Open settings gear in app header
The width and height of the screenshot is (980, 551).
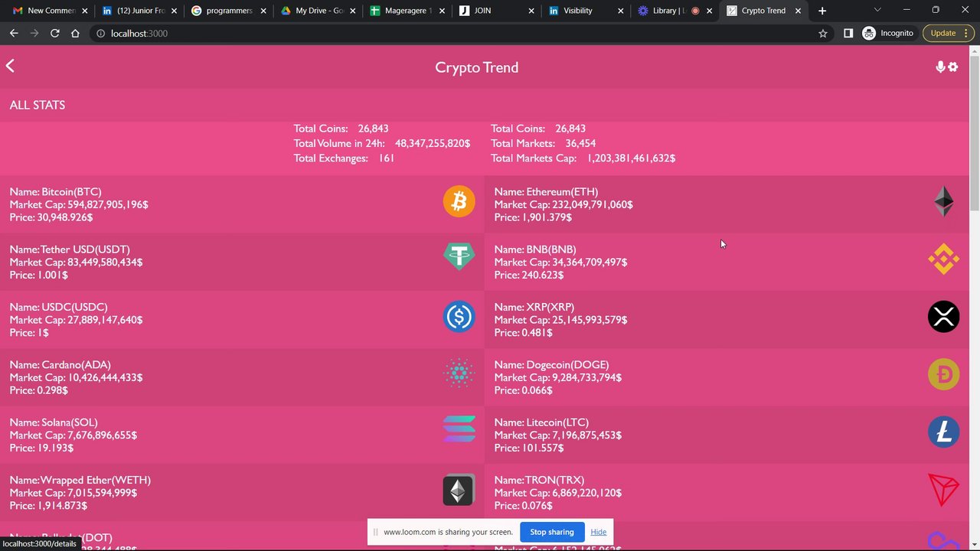pyautogui.click(x=953, y=67)
